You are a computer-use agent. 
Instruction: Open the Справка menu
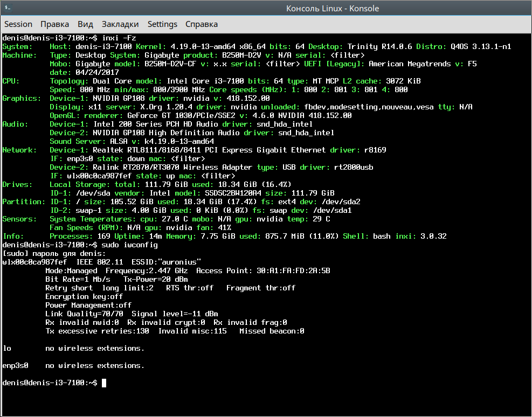(x=202, y=24)
